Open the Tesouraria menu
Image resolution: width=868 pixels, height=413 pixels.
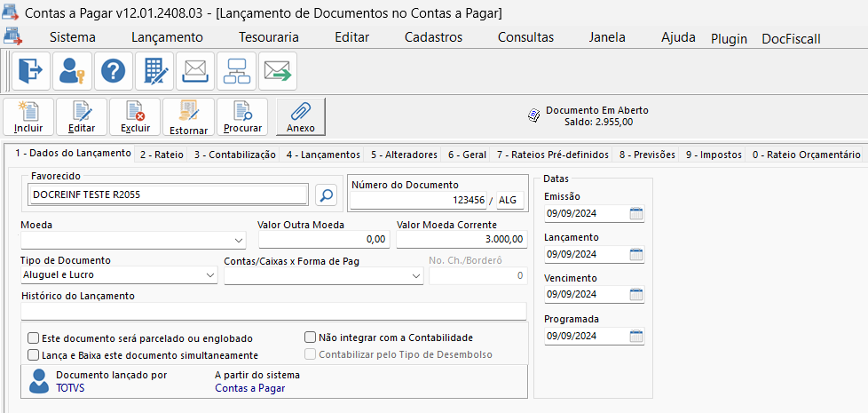point(268,37)
